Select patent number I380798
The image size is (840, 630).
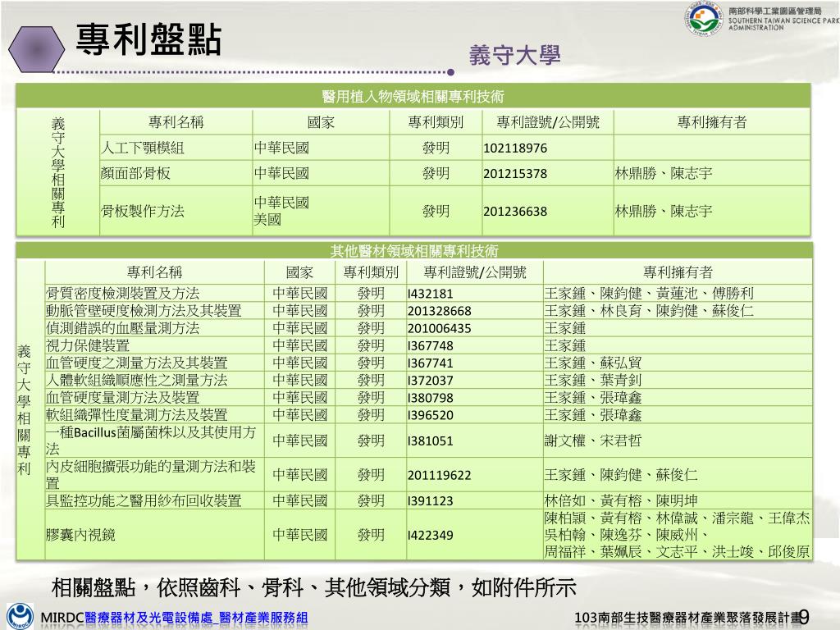pos(430,398)
